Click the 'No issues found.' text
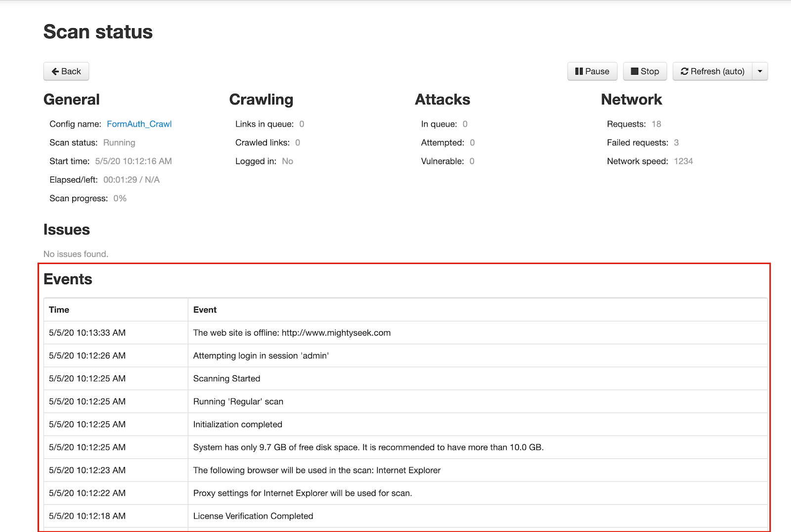 pyautogui.click(x=76, y=254)
